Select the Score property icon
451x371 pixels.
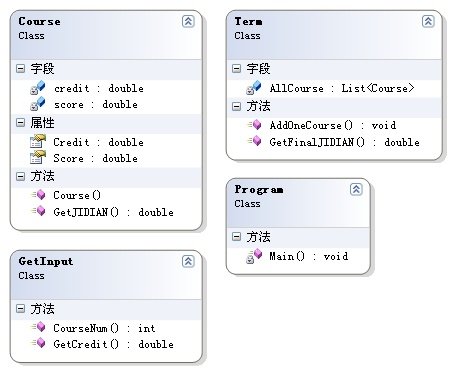click(38, 157)
